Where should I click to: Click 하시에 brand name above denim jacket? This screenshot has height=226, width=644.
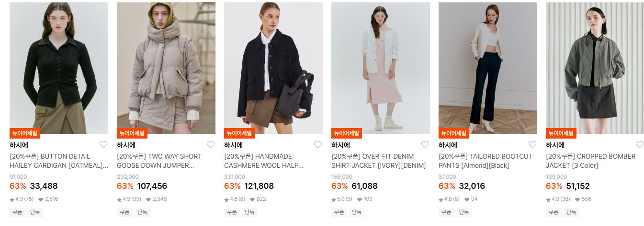(340, 145)
